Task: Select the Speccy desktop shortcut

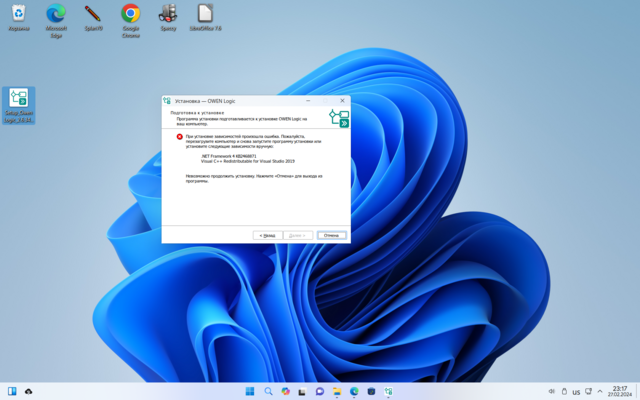Action: [167, 17]
